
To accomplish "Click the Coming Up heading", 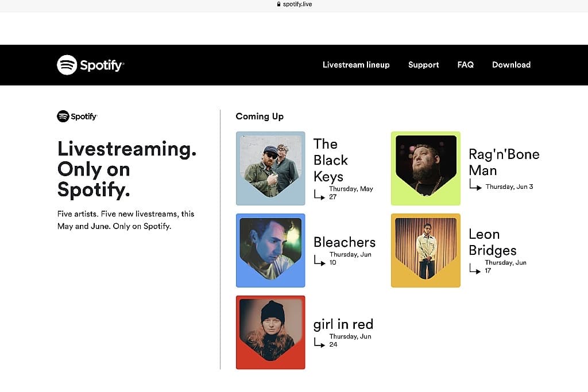I will (260, 117).
